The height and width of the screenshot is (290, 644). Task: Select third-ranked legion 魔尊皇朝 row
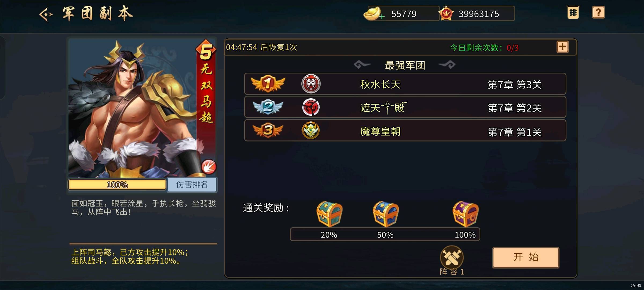point(405,130)
